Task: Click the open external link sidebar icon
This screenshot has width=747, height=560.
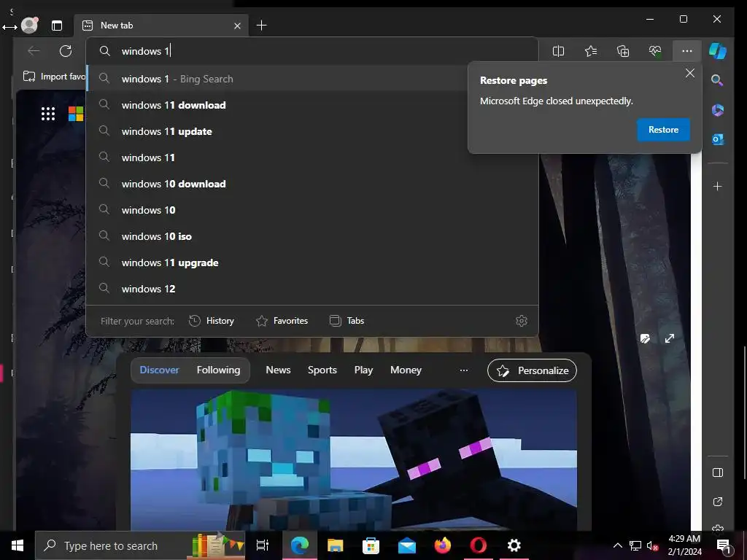Action: [718, 502]
